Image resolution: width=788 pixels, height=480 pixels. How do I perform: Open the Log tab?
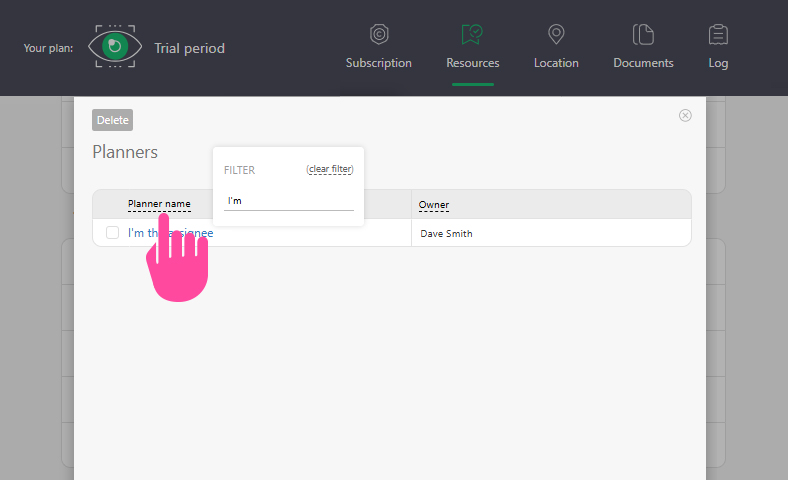[x=718, y=47]
